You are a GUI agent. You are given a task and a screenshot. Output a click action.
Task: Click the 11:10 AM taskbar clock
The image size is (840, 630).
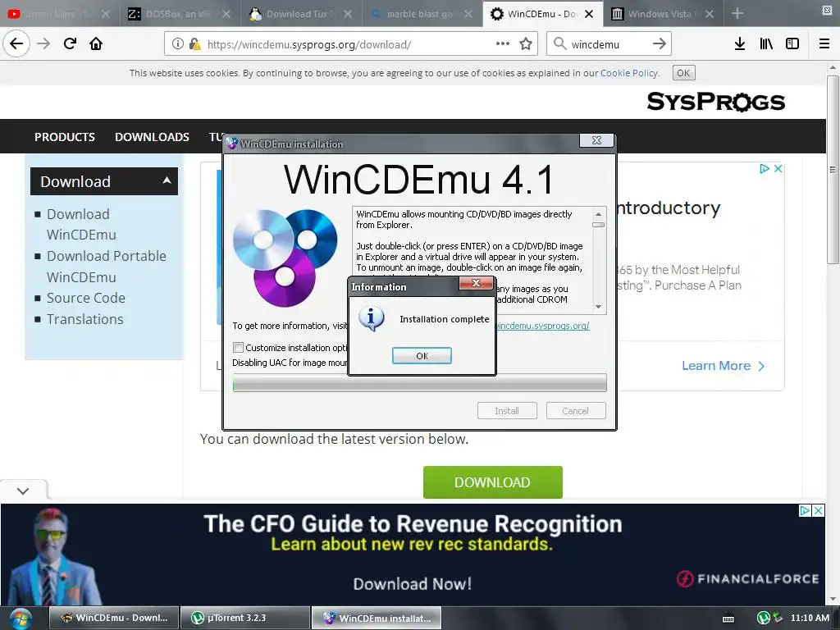coord(810,618)
